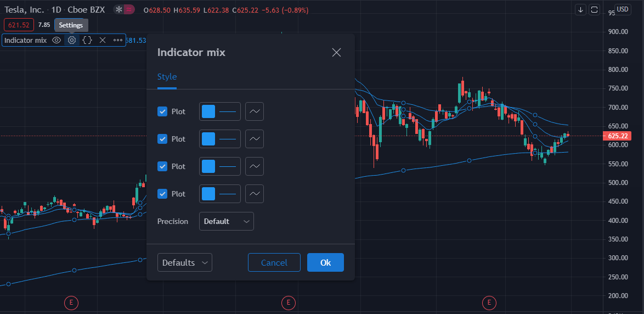Viewport: 644px width, 314px height.
Task: Click the middle earnings E marker
Action: [x=289, y=303]
